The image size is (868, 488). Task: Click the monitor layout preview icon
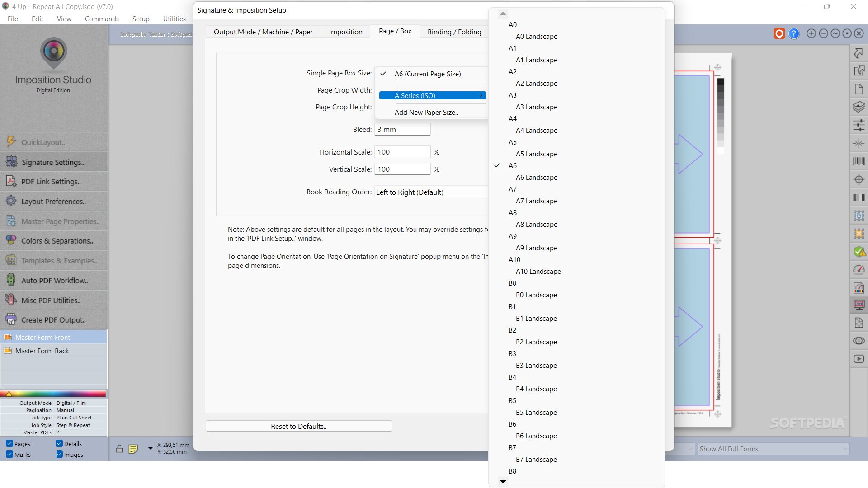click(859, 305)
